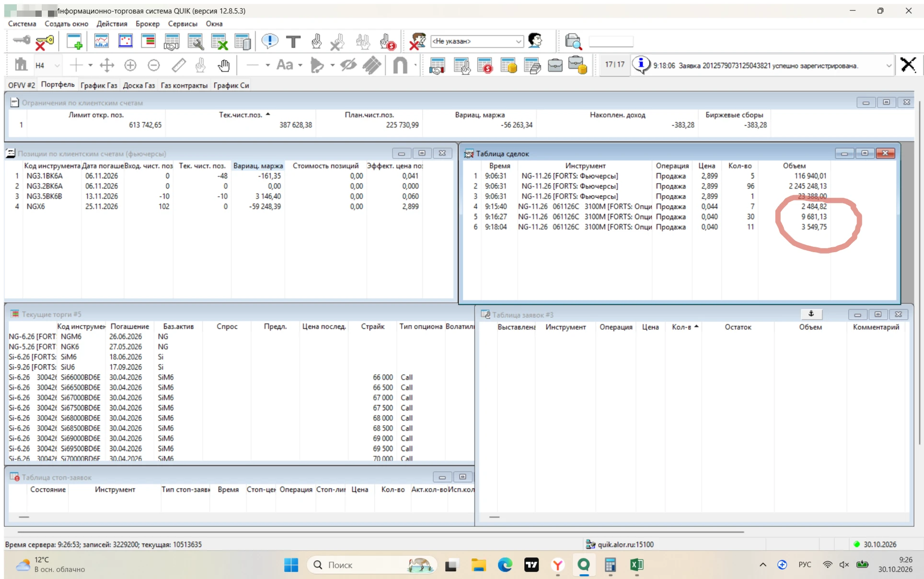The height and width of the screenshot is (579, 924).
Task: Click the hand with red S stop-order icon
Action: [x=387, y=42]
